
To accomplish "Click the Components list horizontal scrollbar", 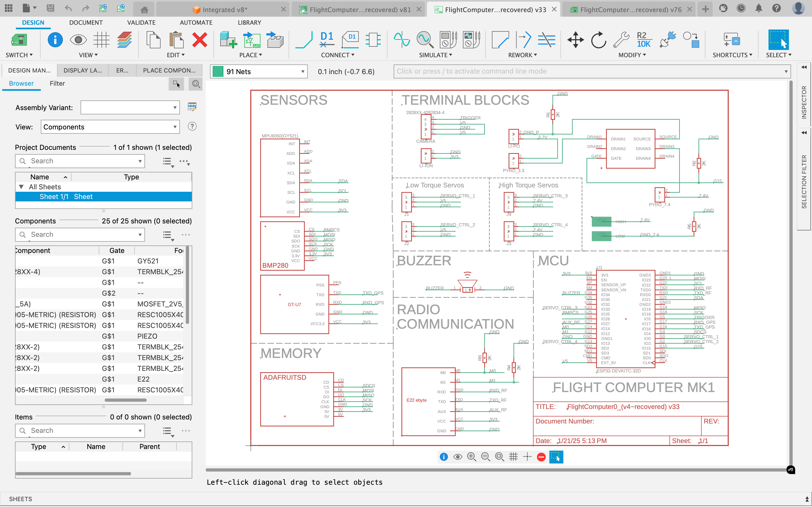I will (125, 400).
